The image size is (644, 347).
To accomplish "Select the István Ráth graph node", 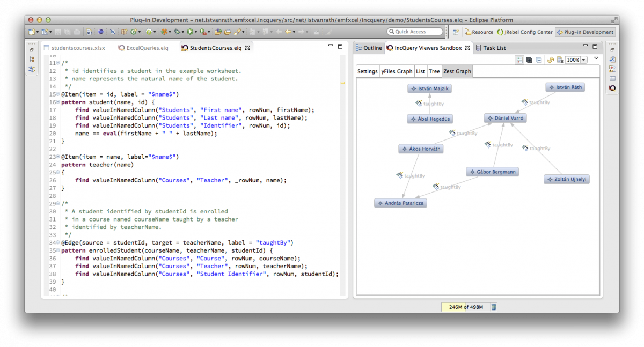I will coord(565,87).
